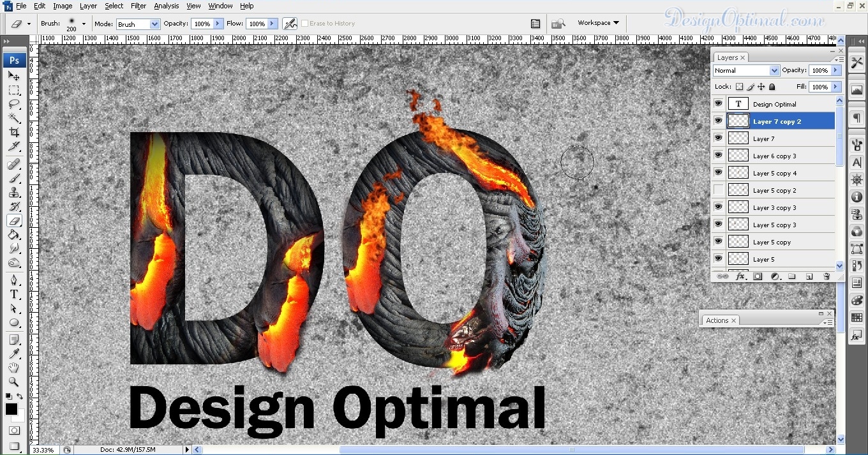The height and width of the screenshot is (455, 868).
Task: Toggle visibility of Layer 5 copy 4
Action: (x=719, y=173)
